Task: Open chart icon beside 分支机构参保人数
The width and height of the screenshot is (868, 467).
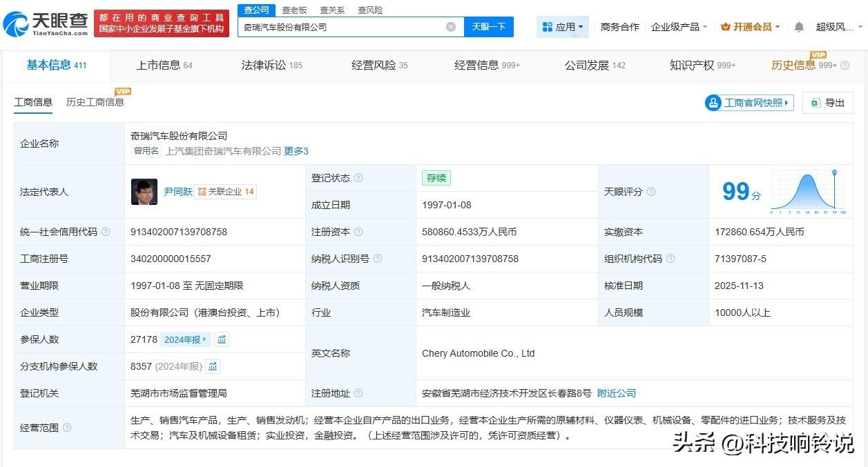Action: 213,366
